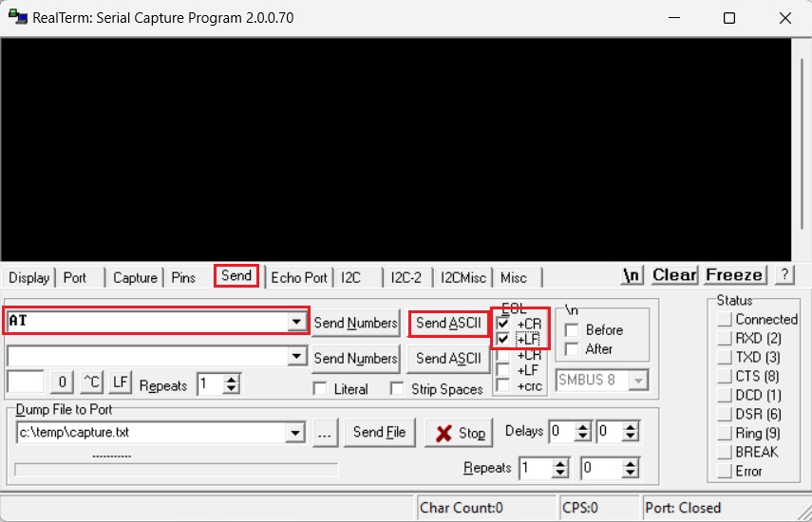Toggle the Strip Spaces checkbox
Image resolution: width=812 pixels, height=522 pixels.
pyautogui.click(x=397, y=389)
